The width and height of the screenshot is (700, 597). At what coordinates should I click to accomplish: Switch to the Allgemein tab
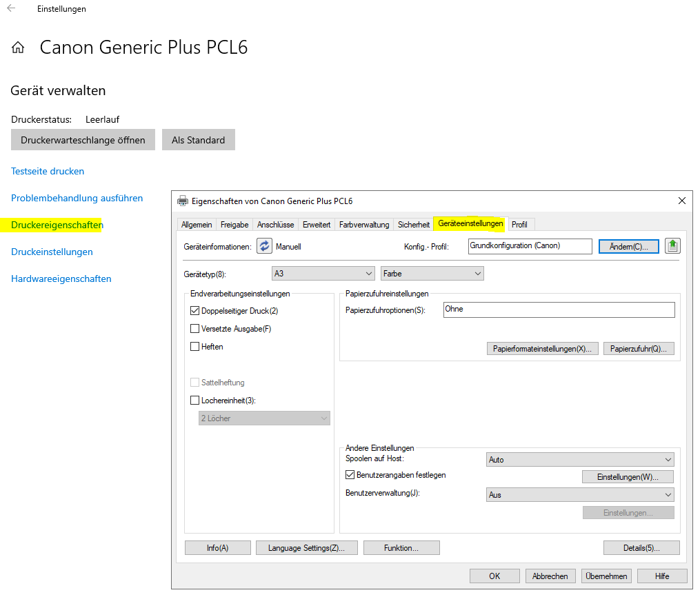point(197,225)
